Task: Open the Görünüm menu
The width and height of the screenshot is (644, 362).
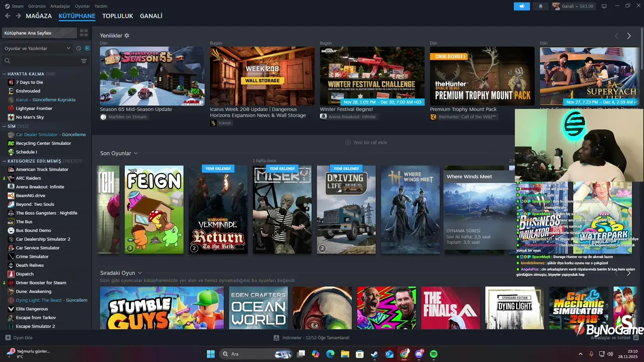Action: coord(37,6)
